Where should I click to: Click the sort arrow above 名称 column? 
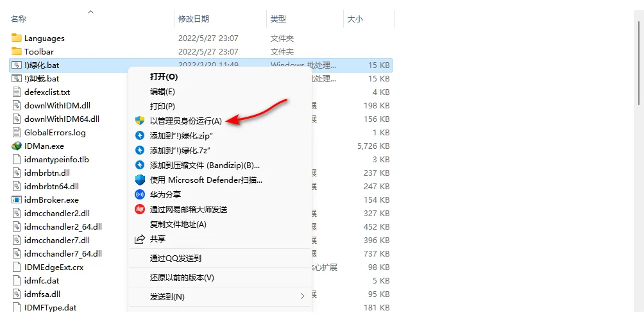pyautogui.click(x=91, y=12)
